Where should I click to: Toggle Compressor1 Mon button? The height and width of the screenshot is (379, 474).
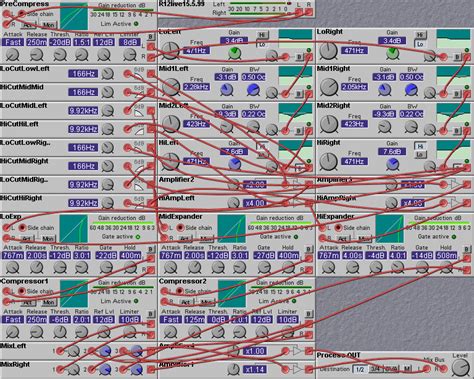coord(49,302)
